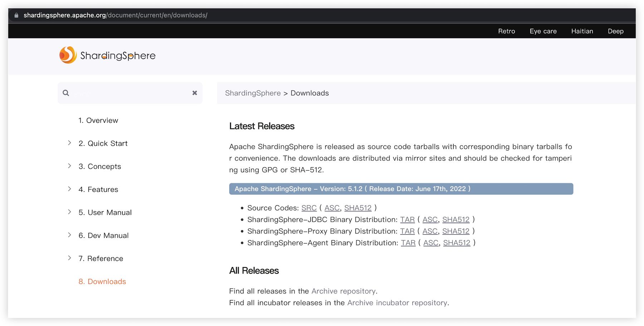
Task: Click the ShardingSphere logo
Action: (x=107, y=55)
